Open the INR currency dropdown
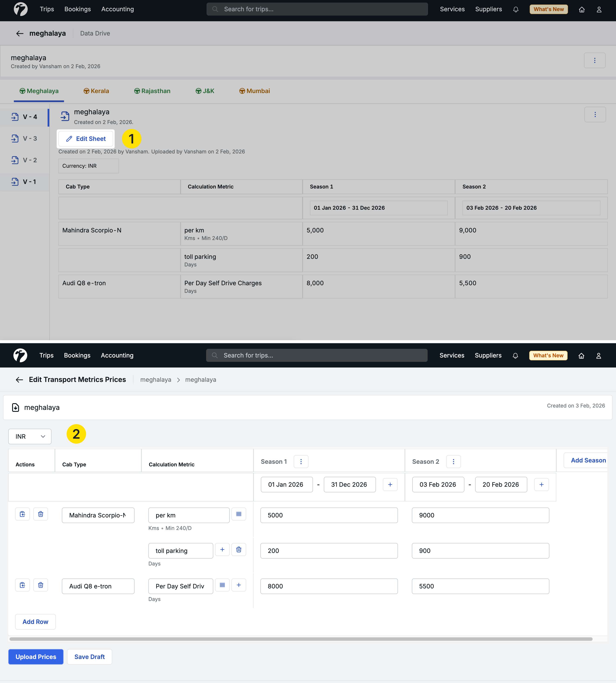 tap(30, 437)
